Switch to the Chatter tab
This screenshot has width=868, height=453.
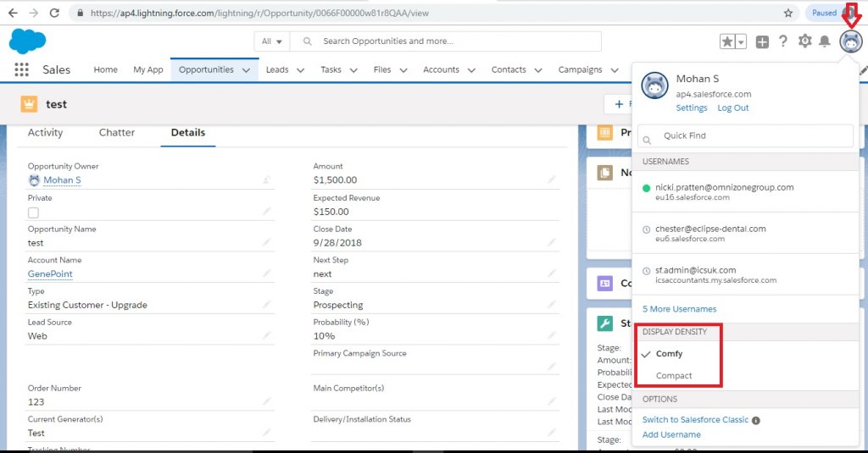117,133
